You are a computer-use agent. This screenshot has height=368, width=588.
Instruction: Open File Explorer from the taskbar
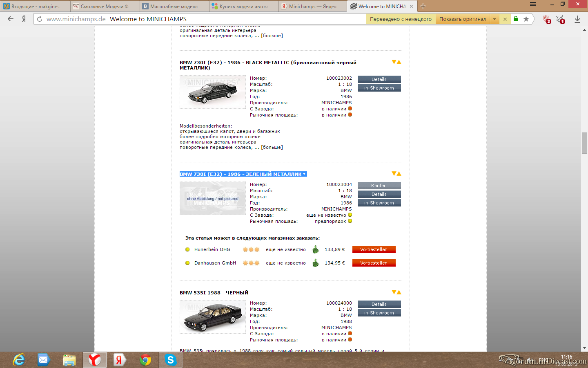point(69,360)
